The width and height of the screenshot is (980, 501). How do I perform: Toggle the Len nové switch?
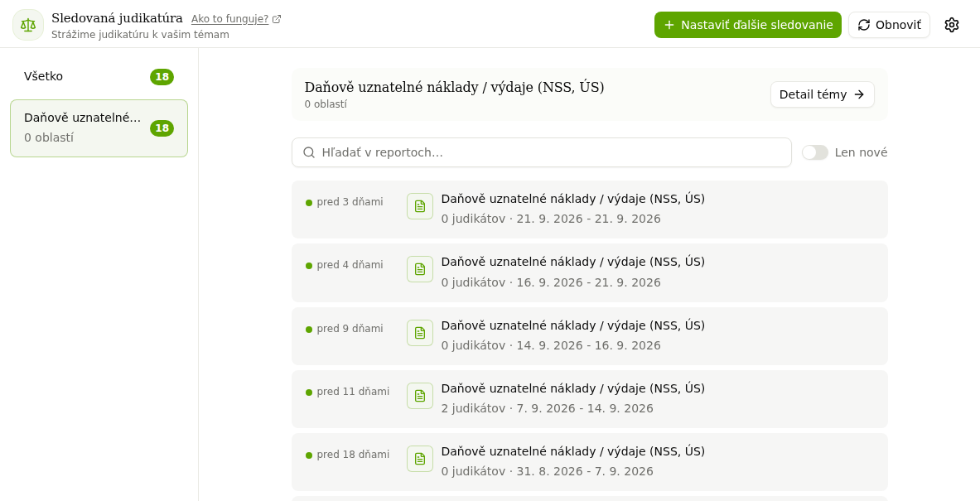[815, 152]
